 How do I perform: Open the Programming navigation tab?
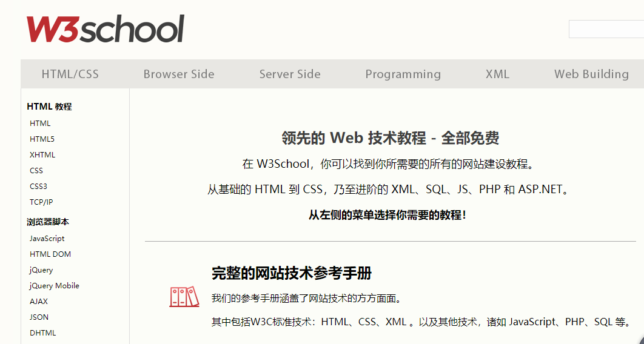[403, 74]
